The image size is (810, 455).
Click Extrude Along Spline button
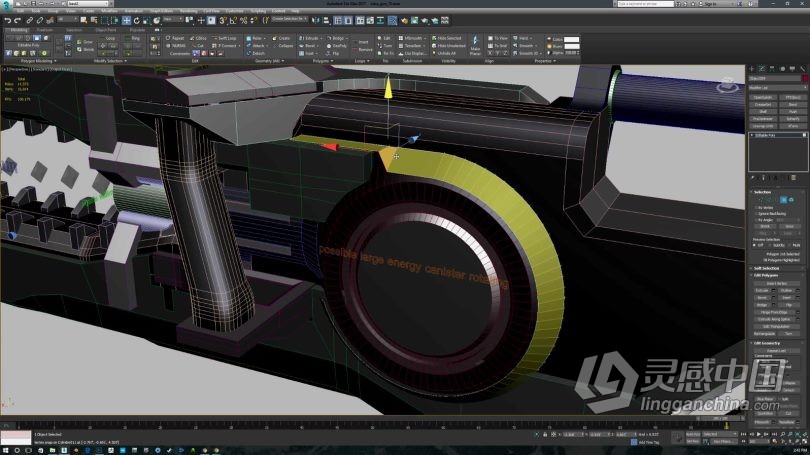pyautogui.click(x=775, y=319)
